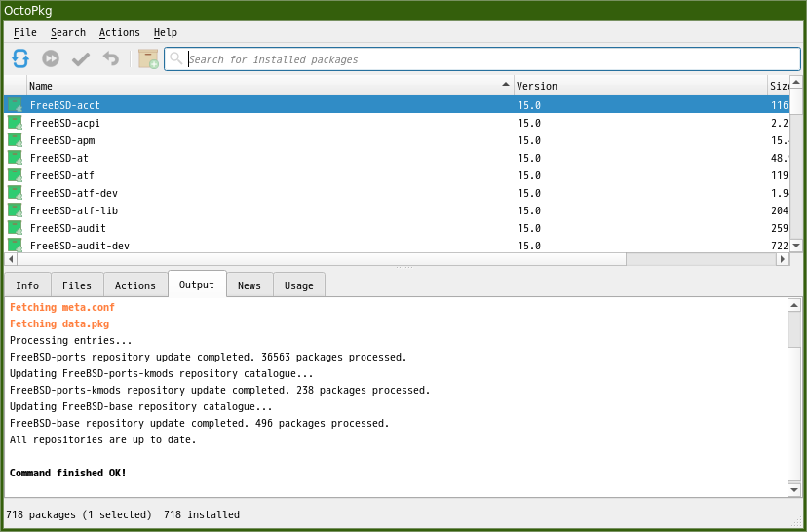This screenshot has height=532, width=807.
Task: Click the 15.0 version cell of FreeBSD-apm
Action: [x=529, y=140]
